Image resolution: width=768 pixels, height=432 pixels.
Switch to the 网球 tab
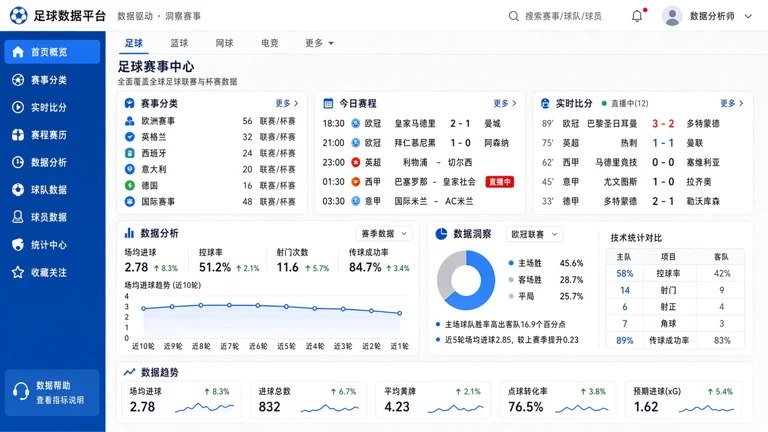[224, 43]
